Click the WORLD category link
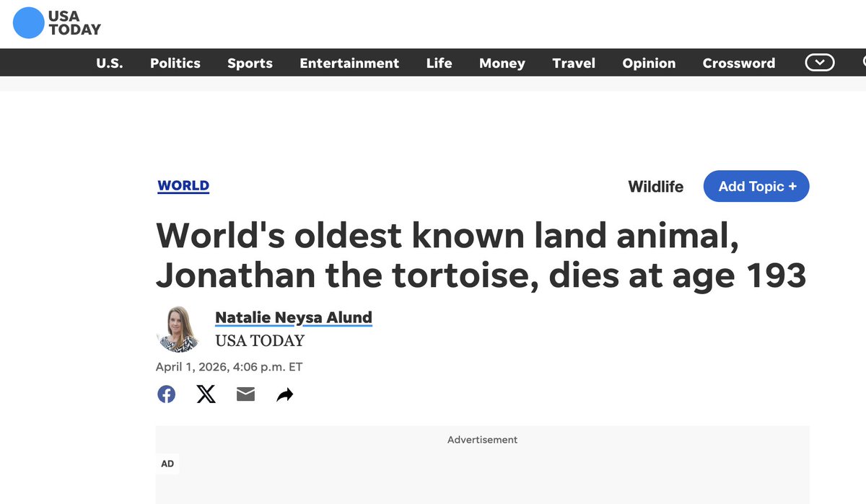The height and width of the screenshot is (504, 866). (183, 185)
